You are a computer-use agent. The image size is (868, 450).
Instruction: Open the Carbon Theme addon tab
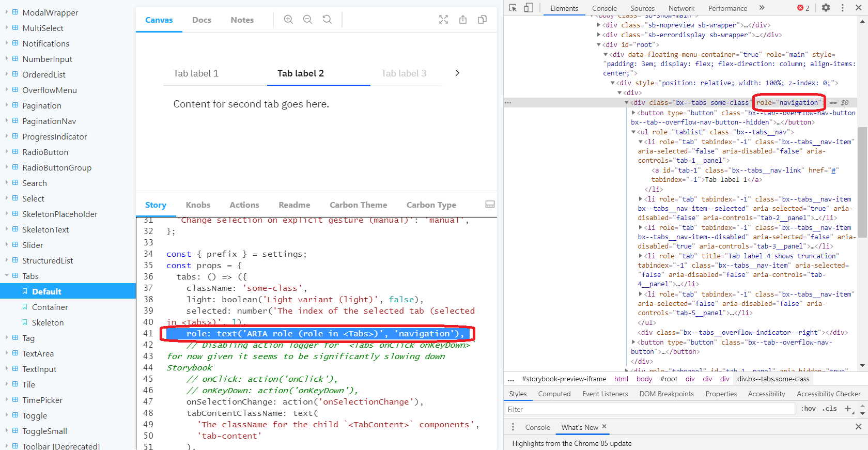[x=359, y=205]
